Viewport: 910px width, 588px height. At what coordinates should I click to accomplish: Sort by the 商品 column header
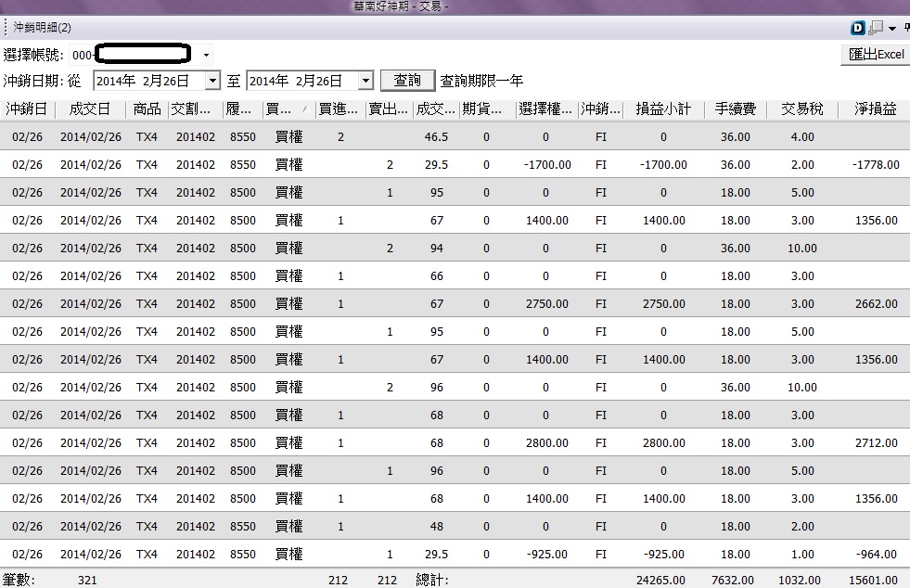point(147,109)
